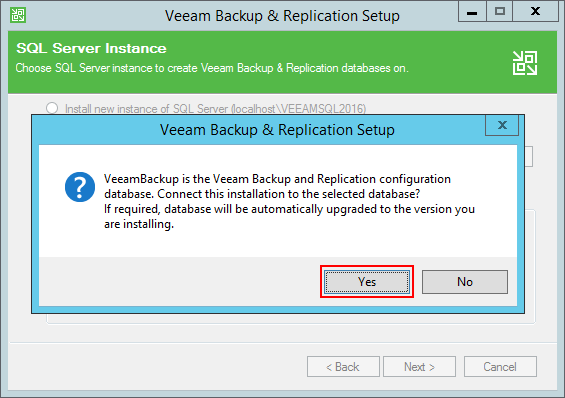Click the main window title text
This screenshot has height=398, width=565.
(x=282, y=16)
